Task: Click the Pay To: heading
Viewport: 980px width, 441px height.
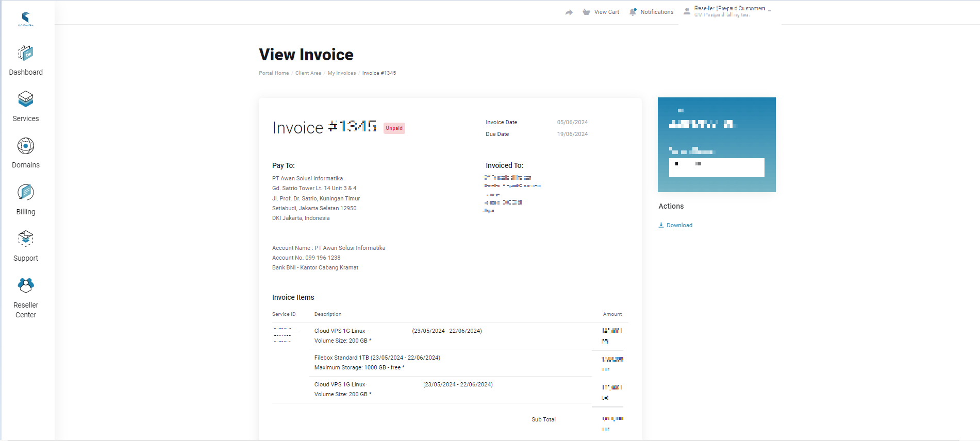Action: pyautogui.click(x=284, y=166)
